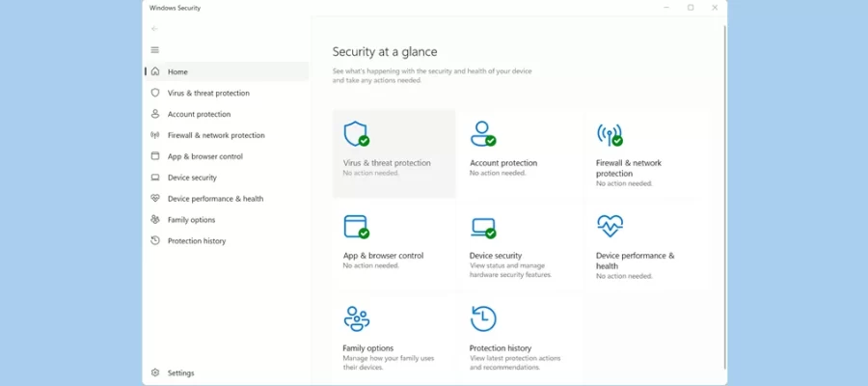
Task: Click the back arrow icon
Action: [x=154, y=29]
